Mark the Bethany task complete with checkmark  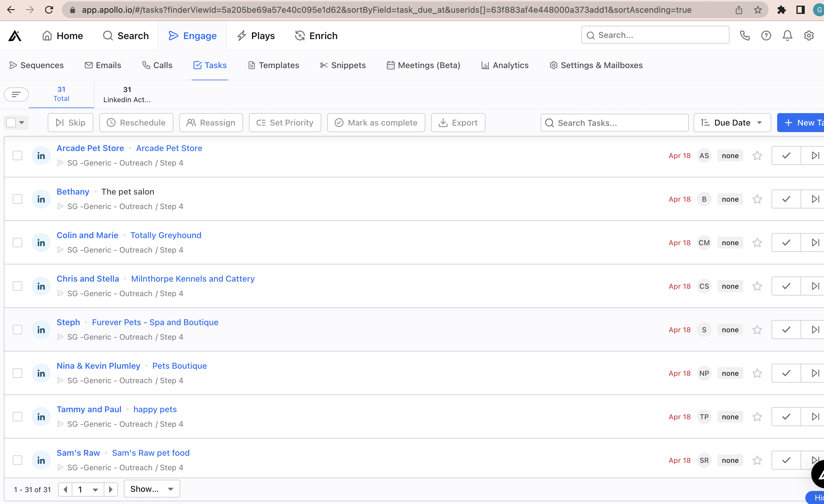point(786,199)
